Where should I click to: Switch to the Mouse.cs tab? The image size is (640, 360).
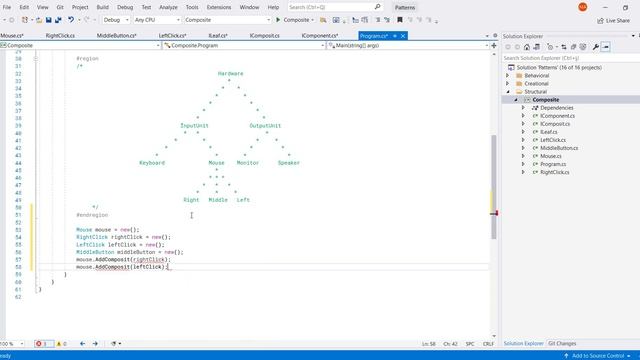click(12, 36)
